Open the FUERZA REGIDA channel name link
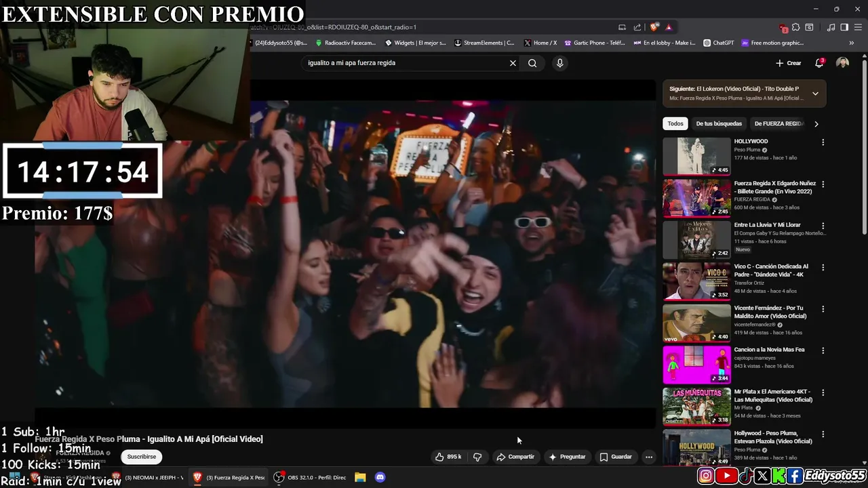The image size is (868, 488). pos(79,453)
